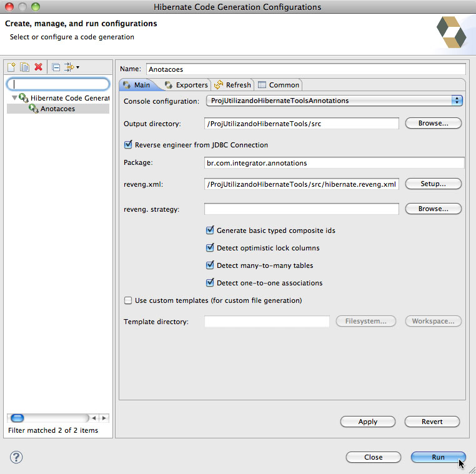Click the filter text search field
Image resolution: width=476 pixels, height=474 pixels.
coord(58,84)
